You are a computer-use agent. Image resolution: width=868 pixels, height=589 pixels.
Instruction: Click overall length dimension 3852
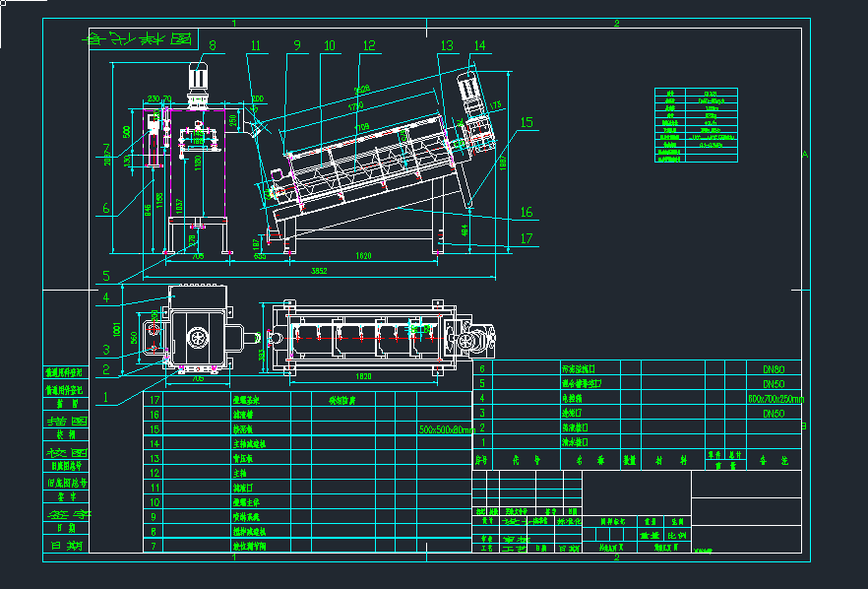click(x=319, y=271)
